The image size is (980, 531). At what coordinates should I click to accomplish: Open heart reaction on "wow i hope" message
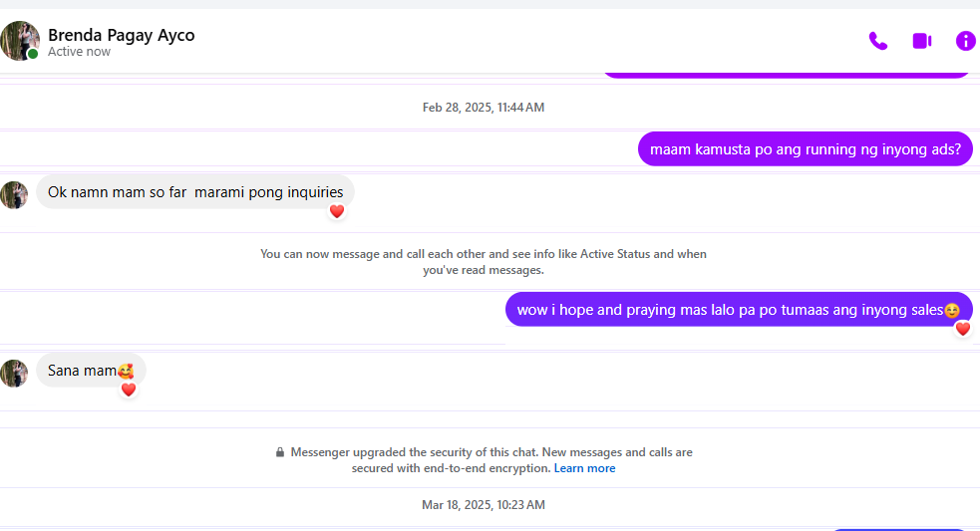point(962,329)
